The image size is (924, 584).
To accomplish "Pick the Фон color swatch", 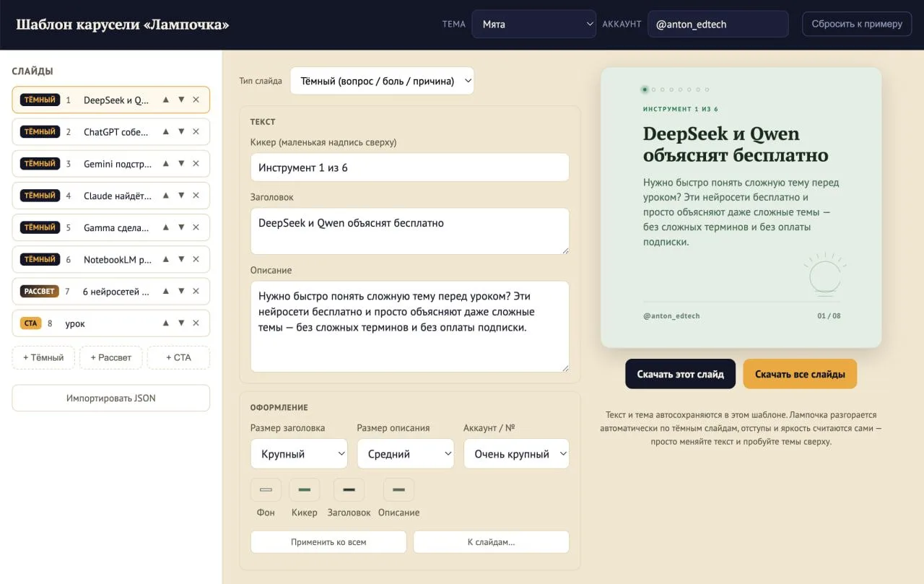I will tap(266, 489).
